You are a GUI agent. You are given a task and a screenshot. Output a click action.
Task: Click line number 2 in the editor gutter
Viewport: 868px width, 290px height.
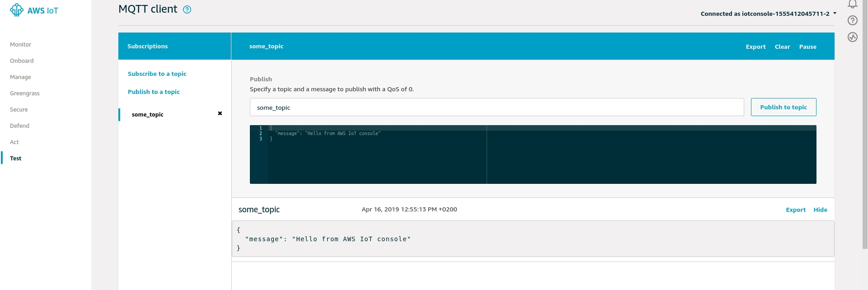click(x=261, y=133)
